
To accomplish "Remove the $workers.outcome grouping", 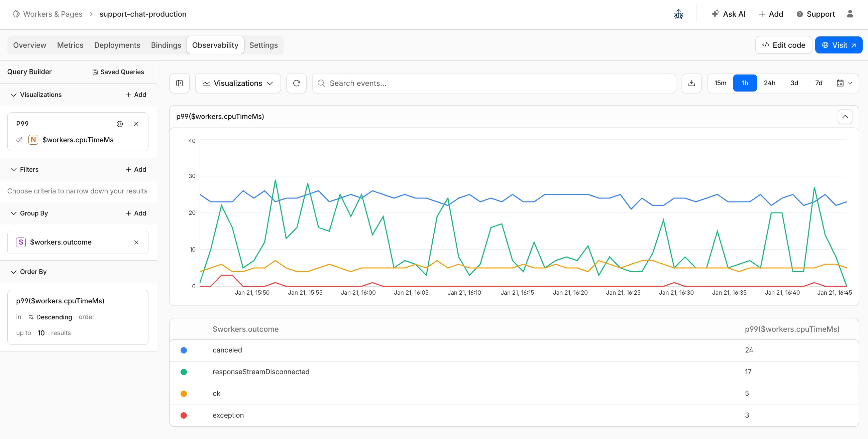I will tap(136, 242).
